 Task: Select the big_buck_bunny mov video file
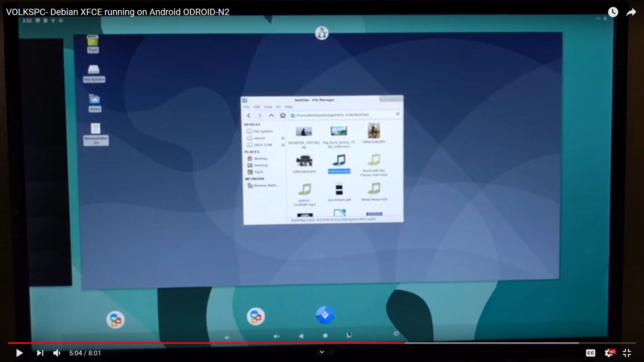(339, 136)
